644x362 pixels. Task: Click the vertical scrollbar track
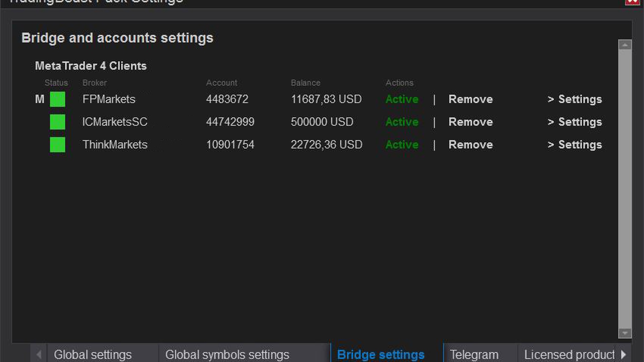point(625,189)
